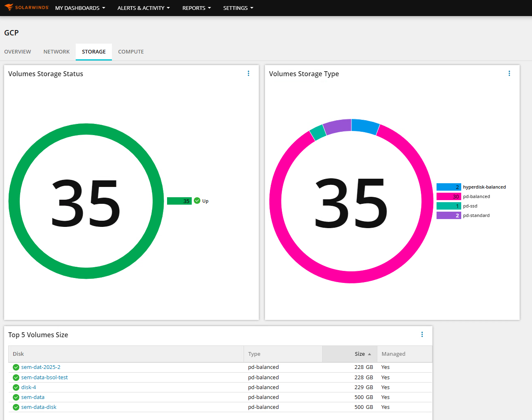Open Volumes Storage Type kebab menu
This screenshot has height=420, width=532.
(x=509, y=73)
